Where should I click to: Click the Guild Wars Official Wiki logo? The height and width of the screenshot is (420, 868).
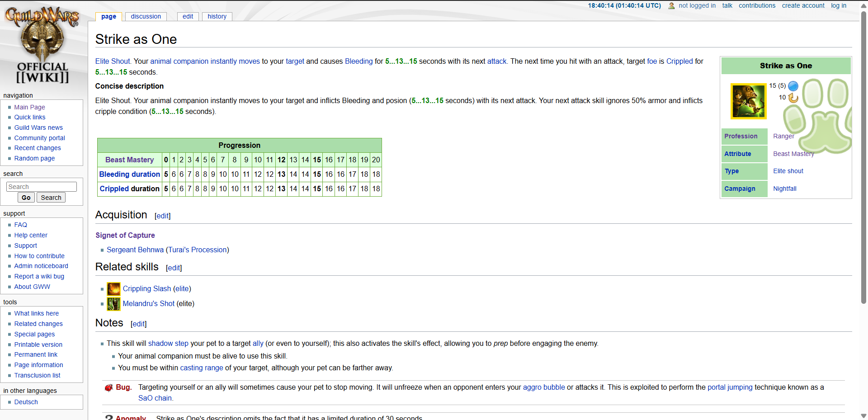(x=42, y=45)
